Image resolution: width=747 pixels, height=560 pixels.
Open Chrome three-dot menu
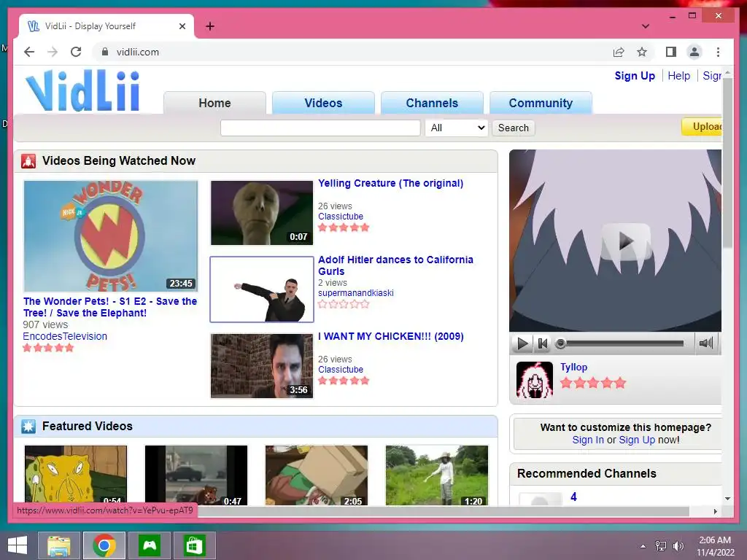tap(718, 52)
